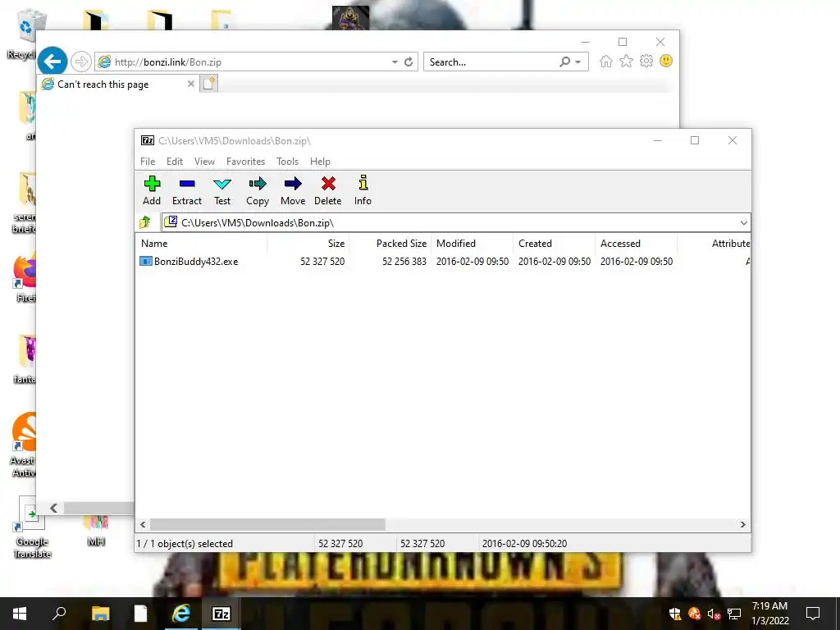This screenshot has width=840, height=630.
Task: Open File Explorer from the taskbar
Action: point(100,614)
